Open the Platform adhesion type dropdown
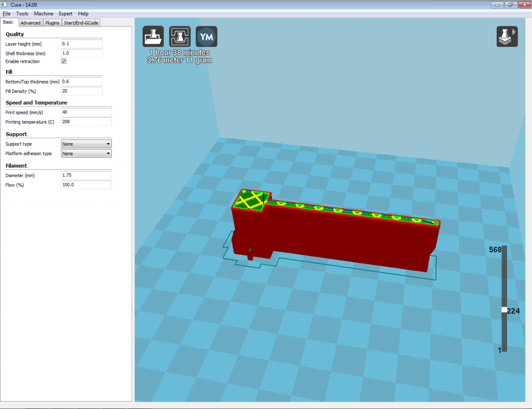Viewport: 532px width, 409px height. [x=86, y=153]
